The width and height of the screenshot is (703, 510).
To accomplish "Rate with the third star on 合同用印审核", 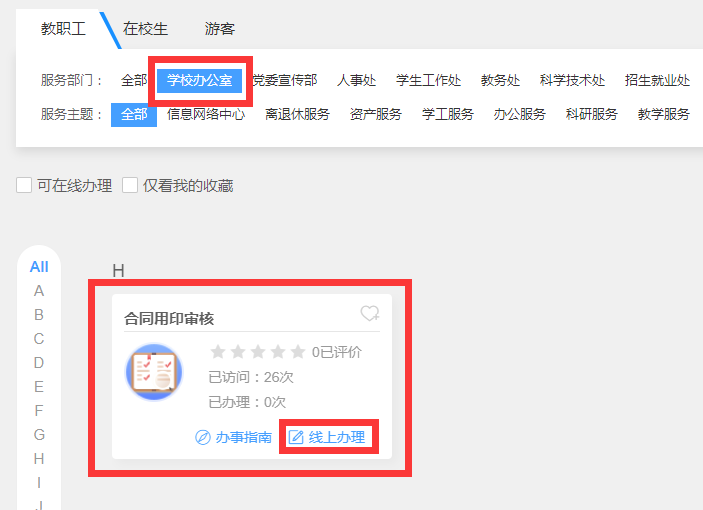I will 258,352.
